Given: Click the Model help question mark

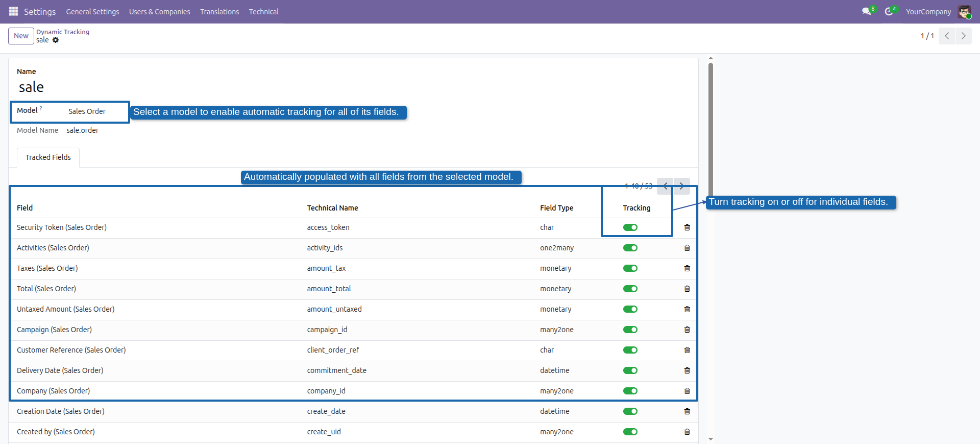Looking at the screenshot, I should pyautogui.click(x=41, y=108).
